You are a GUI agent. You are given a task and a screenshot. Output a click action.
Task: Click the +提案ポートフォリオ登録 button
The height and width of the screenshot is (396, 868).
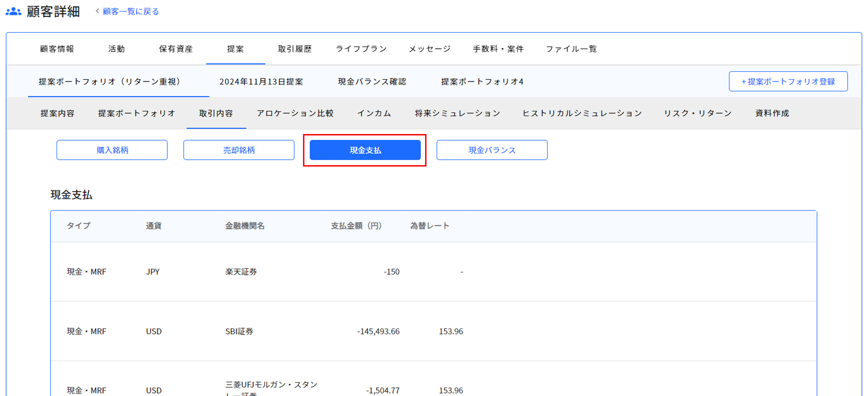[x=788, y=81]
